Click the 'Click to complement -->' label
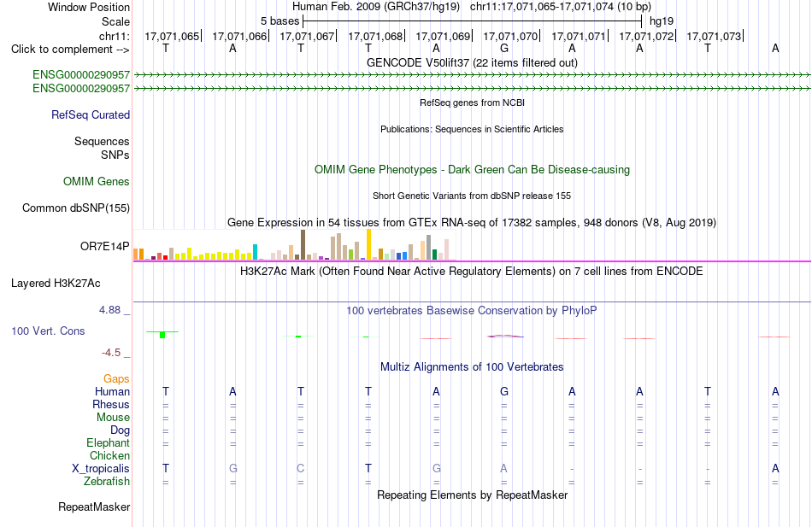812x527 pixels. (70, 50)
